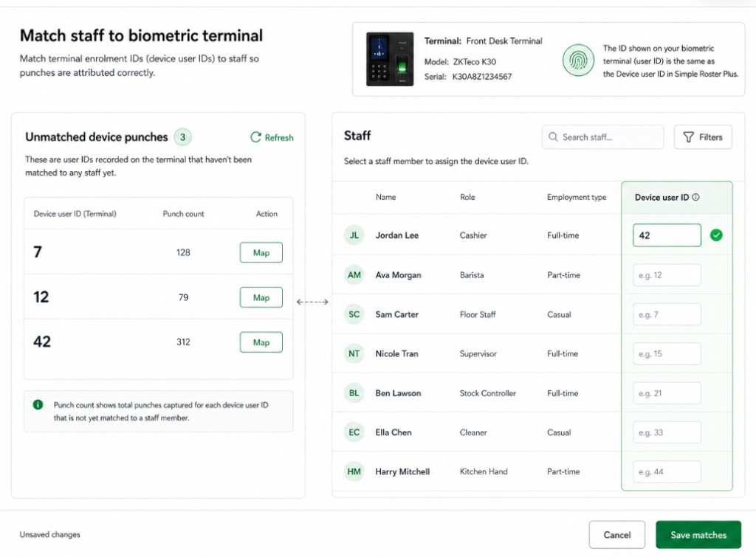The height and width of the screenshot is (557, 756).
Task: Click the Front Desk Terminal name
Action: 504,41
